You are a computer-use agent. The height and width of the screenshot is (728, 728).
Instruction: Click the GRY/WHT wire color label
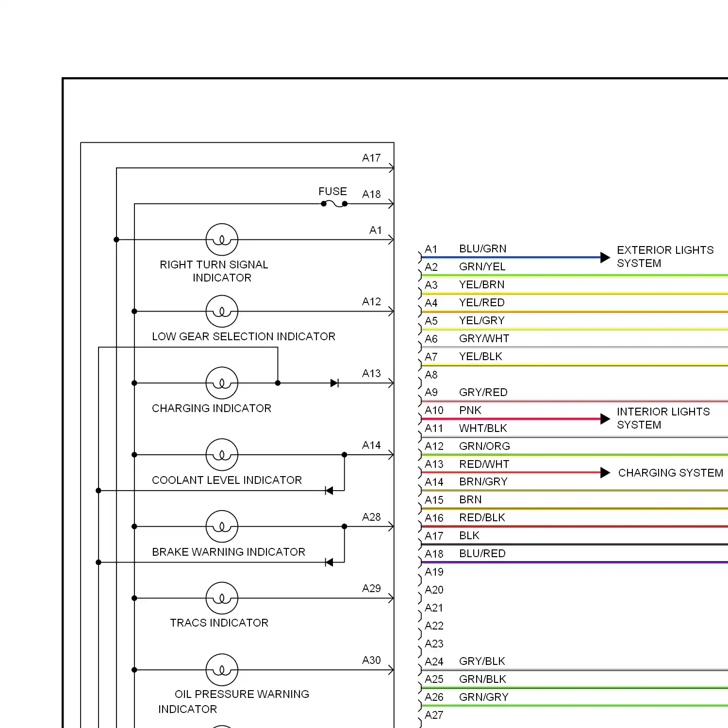[x=484, y=338]
